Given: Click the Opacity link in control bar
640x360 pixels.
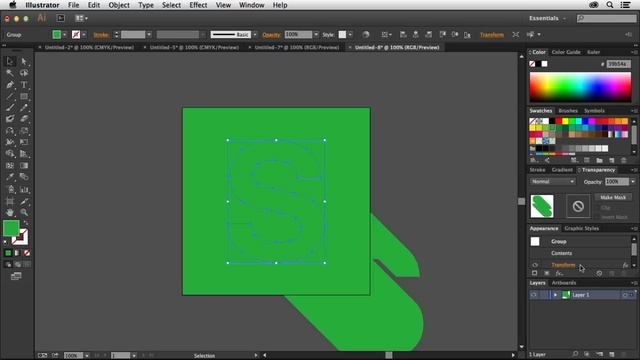Looking at the screenshot, I should point(271,35).
